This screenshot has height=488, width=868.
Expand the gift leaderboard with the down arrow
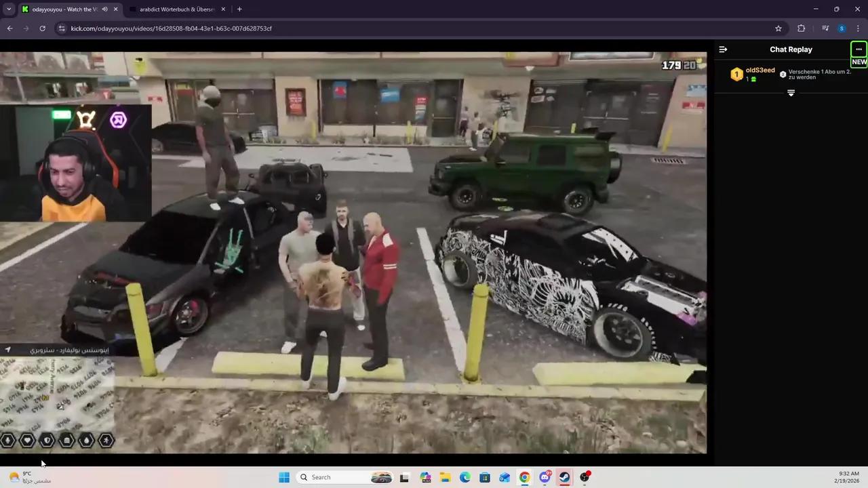click(791, 93)
